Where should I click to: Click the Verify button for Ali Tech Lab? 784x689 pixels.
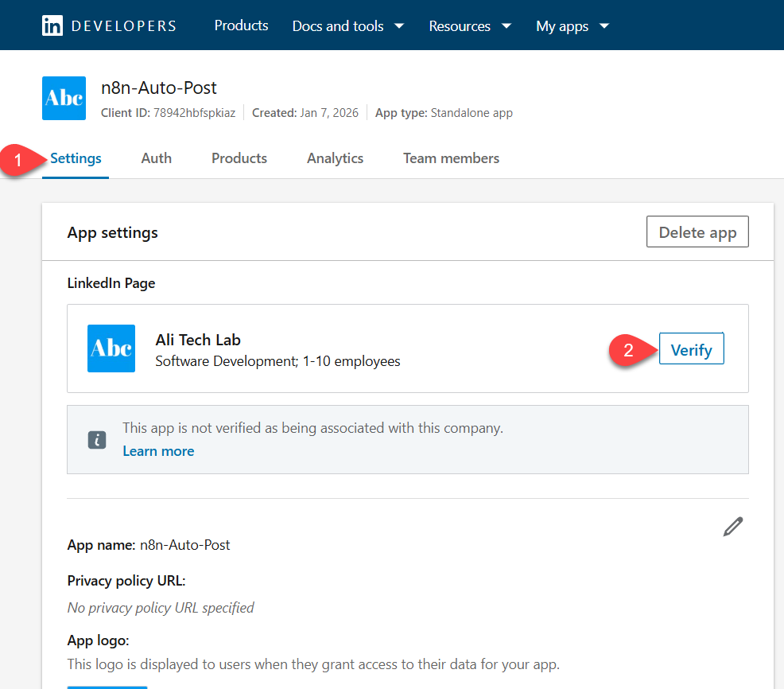click(691, 350)
